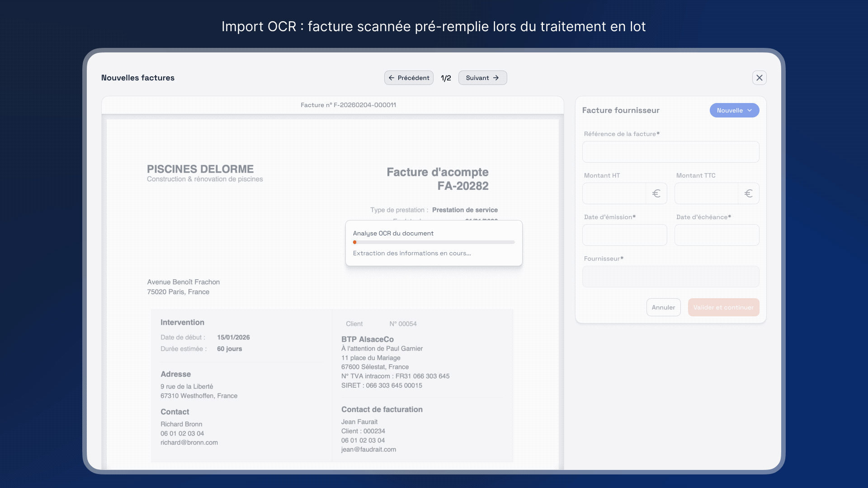
Task: Click the Prestation de service value
Action: [465, 210]
